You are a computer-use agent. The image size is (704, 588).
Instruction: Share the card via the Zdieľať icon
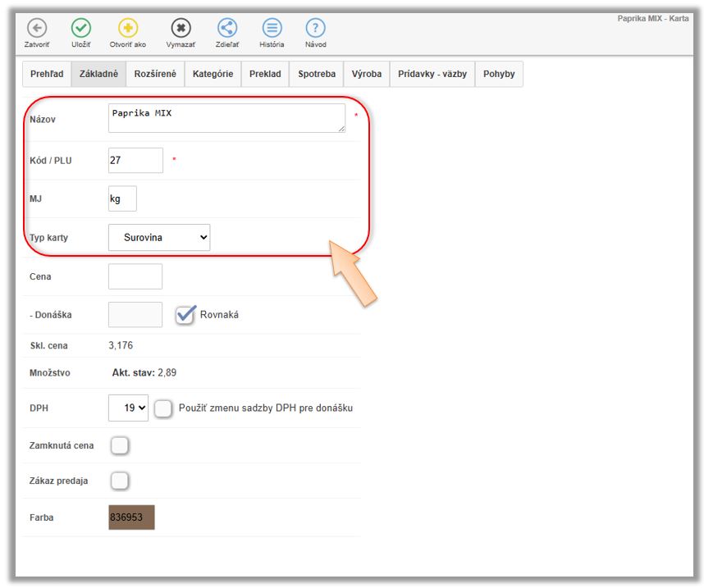coord(227,28)
